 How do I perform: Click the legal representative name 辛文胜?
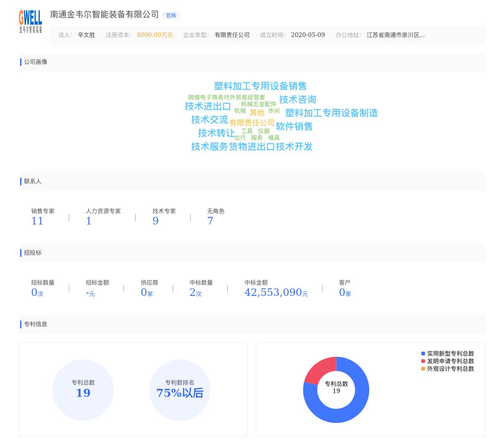point(87,35)
